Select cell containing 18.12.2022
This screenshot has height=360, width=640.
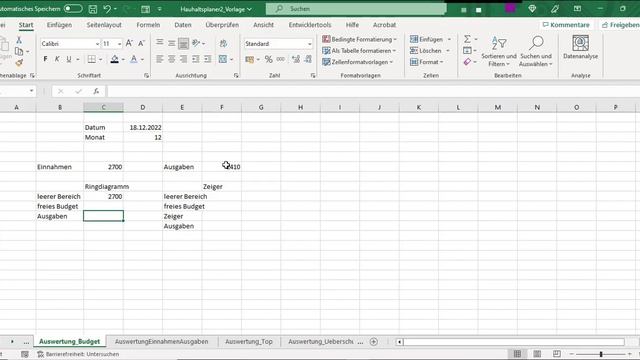tap(143, 127)
